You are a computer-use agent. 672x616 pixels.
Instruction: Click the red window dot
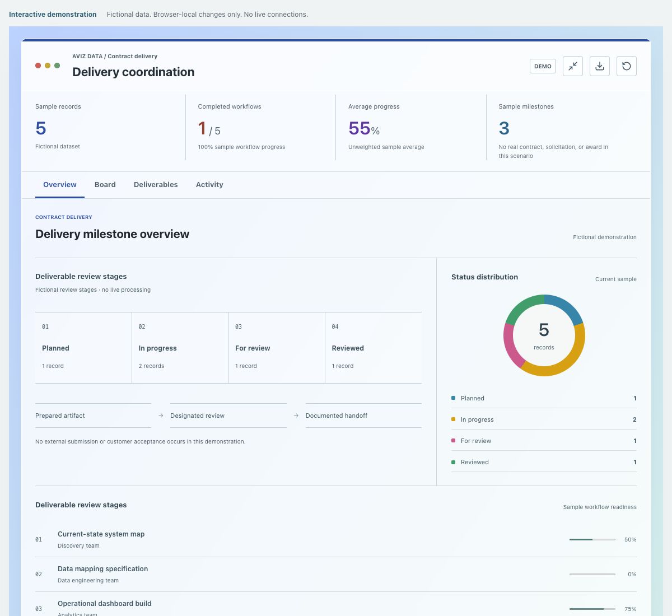(38, 66)
